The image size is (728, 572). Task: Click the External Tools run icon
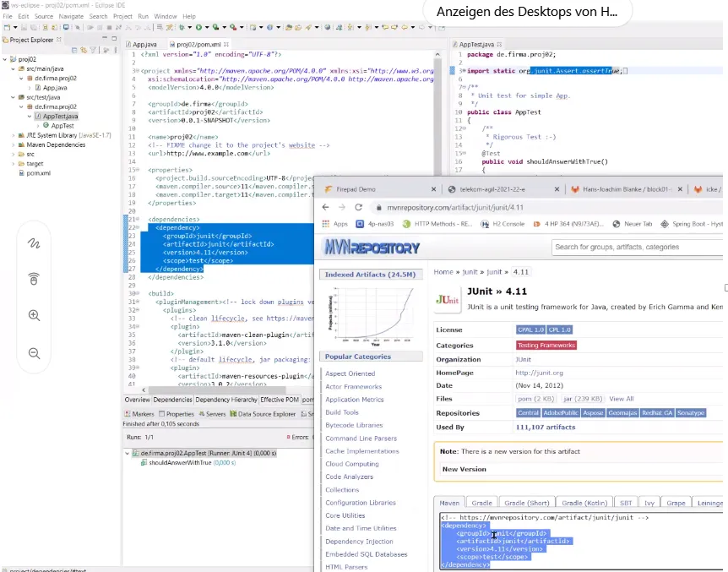(x=232, y=27)
